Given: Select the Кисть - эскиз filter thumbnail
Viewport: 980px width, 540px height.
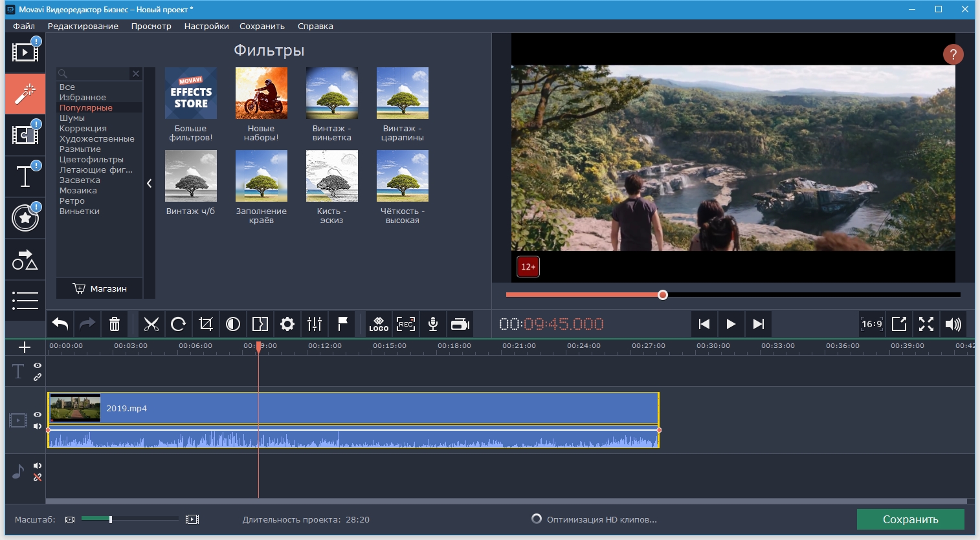Looking at the screenshot, I should tap(332, 176).
